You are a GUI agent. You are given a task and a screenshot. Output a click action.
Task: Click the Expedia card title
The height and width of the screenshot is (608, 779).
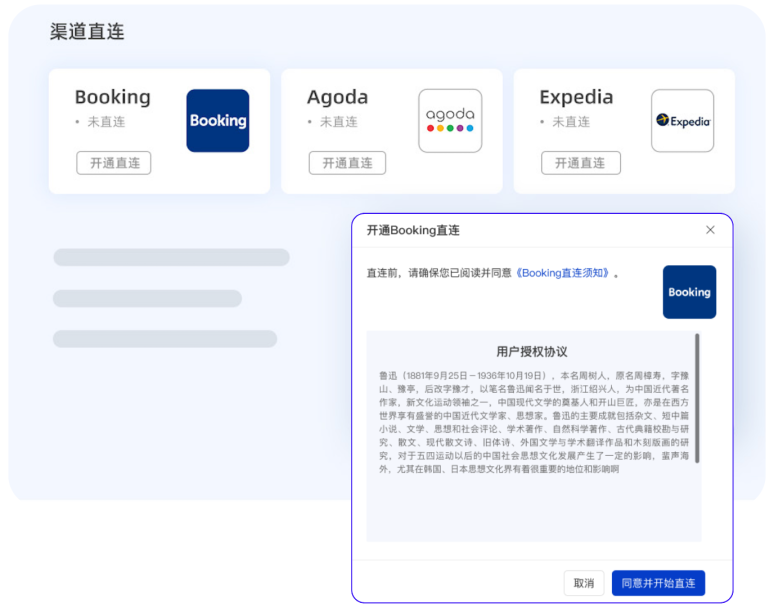click(576, 97)
